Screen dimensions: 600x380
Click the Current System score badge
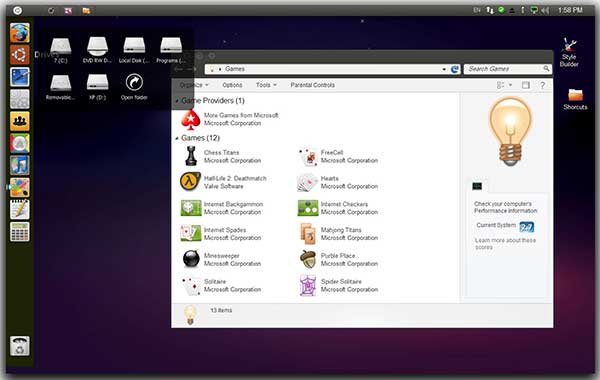coord(527,227)
